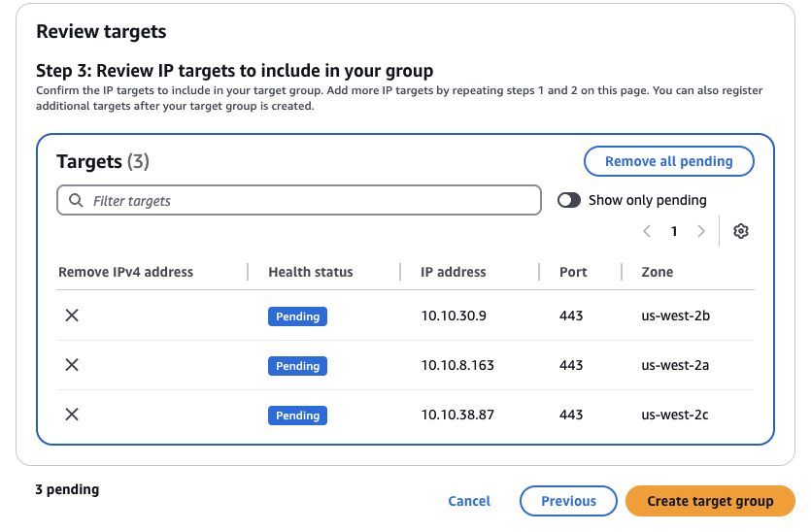Go to previous page of targets
Image resolution: width=811 pixels, height=532 pixels.
point(647,231)
